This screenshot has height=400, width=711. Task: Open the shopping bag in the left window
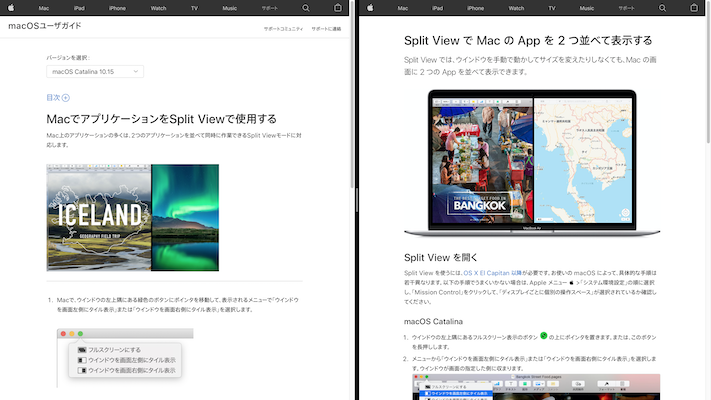[x=338, y=8]
